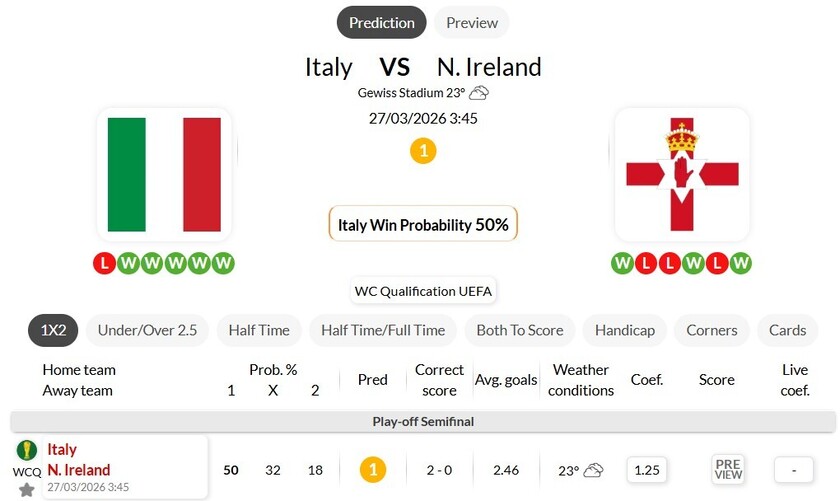Viewport: 840px width, 501px height.
Task: Open the Both To Score tab
Action: click(519, 330)
